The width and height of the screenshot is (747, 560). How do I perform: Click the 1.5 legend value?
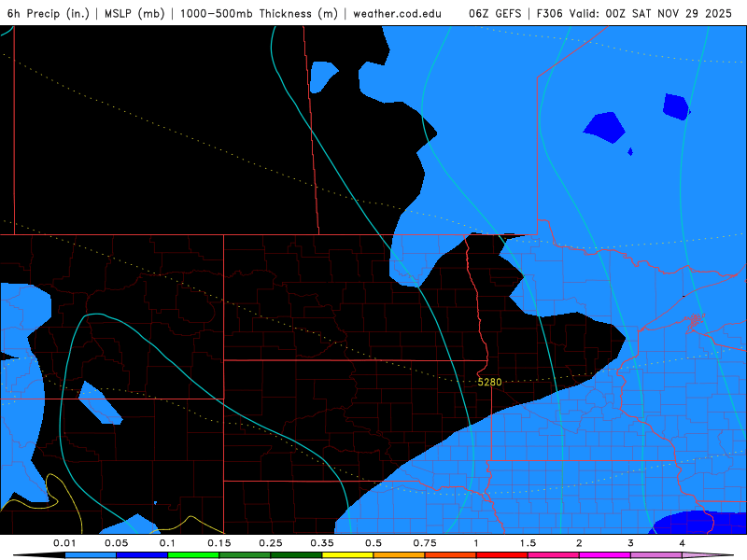coord(528,543)
